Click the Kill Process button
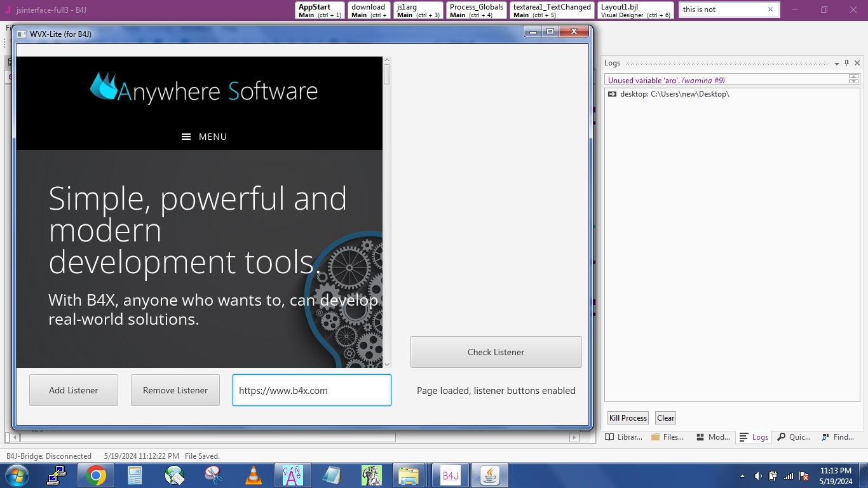868x488 pixels. [x=628, y=418]
